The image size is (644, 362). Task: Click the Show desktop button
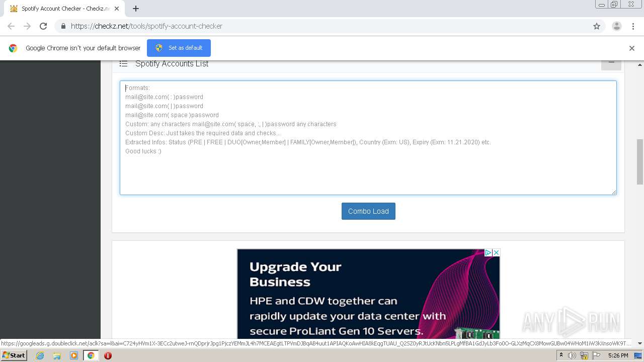click(638, 355)
